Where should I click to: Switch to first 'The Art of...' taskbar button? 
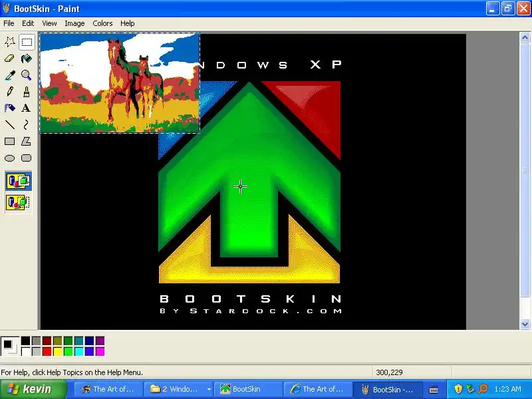click(107, 389)
